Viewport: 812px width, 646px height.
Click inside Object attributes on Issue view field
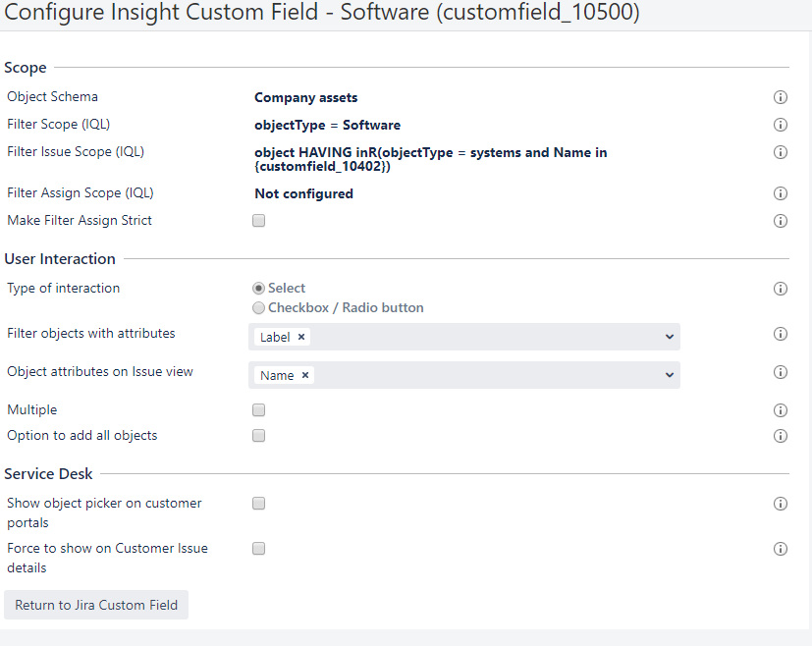tap(464, 375)
